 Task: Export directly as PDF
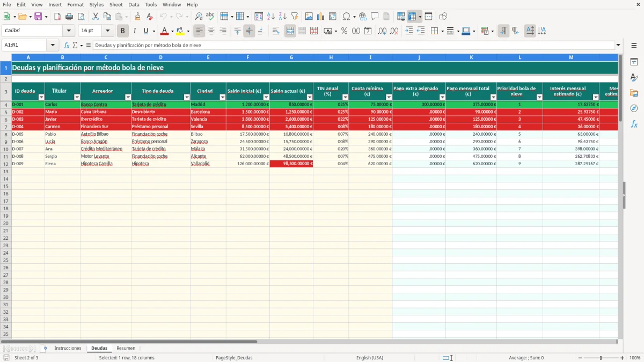click(x=57, y=17)
